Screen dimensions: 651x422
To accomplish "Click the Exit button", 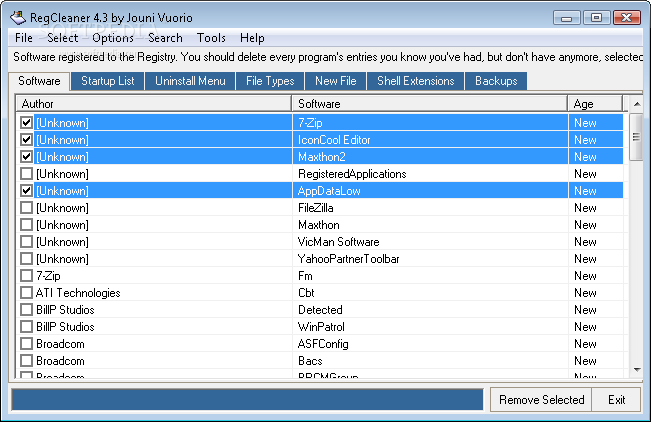I will point(617,400).
